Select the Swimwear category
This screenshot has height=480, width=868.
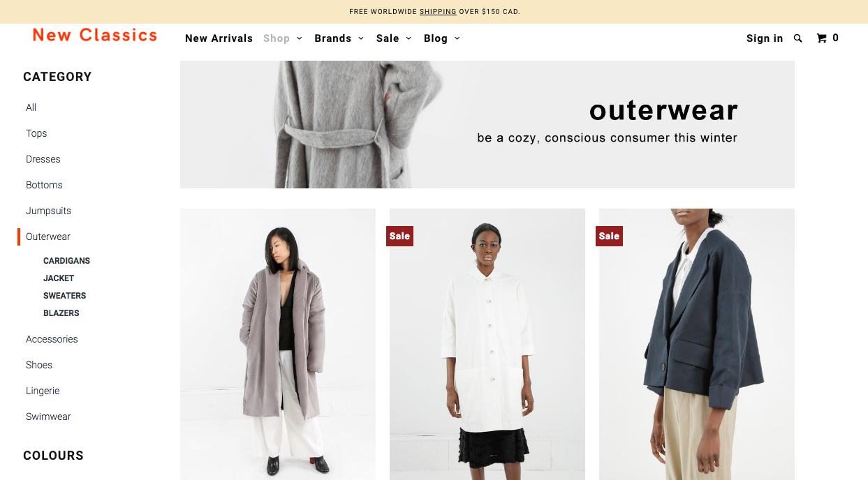tap(48, 417)
